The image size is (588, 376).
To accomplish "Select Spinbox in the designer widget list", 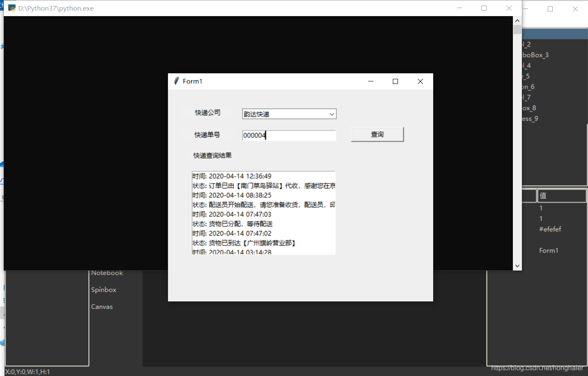I will pos(104,290).
